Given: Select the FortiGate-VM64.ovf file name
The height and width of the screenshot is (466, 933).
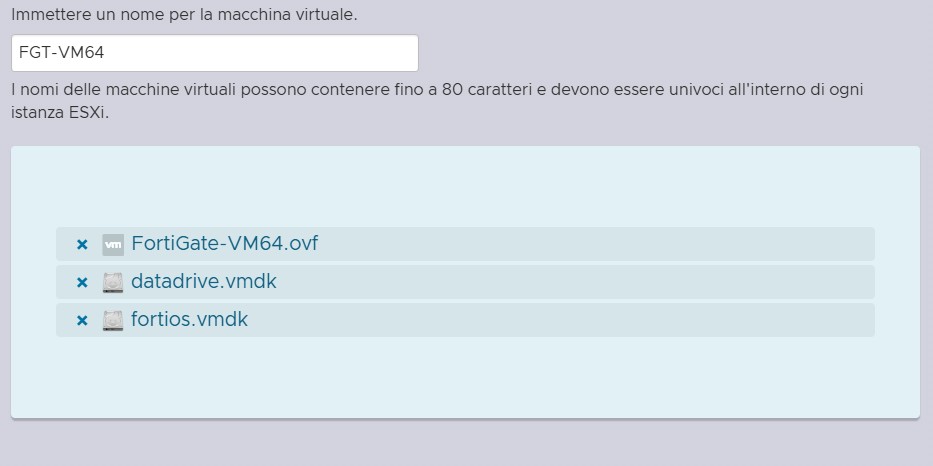Looking at the screenshot, I should pyautogui.click(x=225, y=243).
